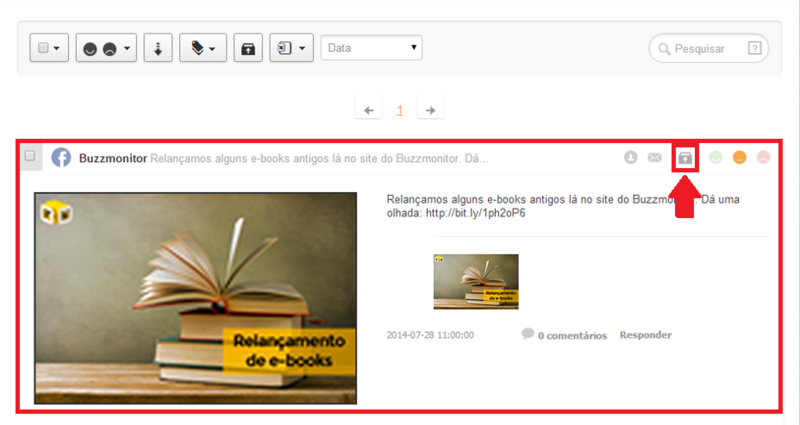Open the sentiment faces dropdown in toolbar

click(x=106, y=48)
